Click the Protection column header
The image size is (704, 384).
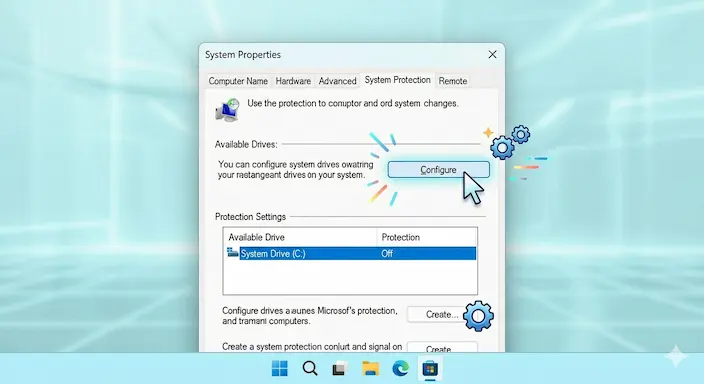pyautogui.click(x=400, y=237)
